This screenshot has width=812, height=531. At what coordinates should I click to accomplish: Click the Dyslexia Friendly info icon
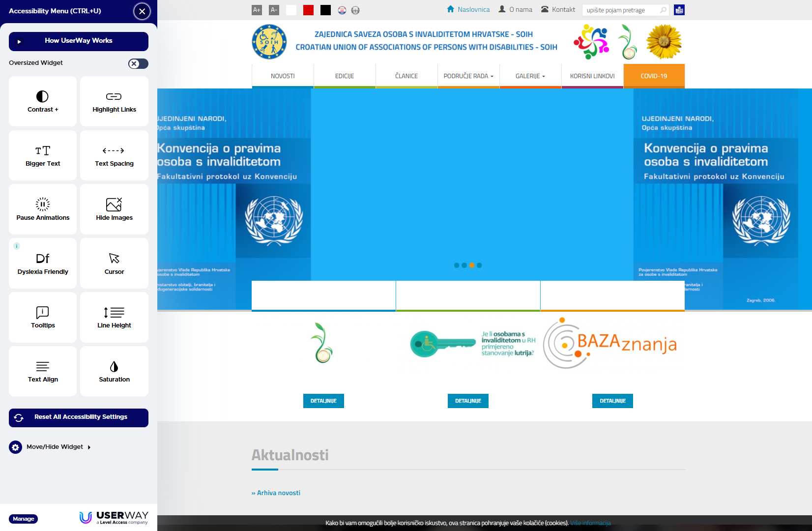tap(17, 246)
